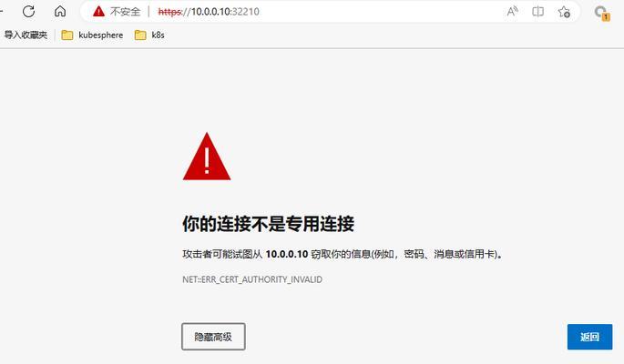Add this page to favorites star icon
Viewport: 624px width, 364px height.
point(564,12)
